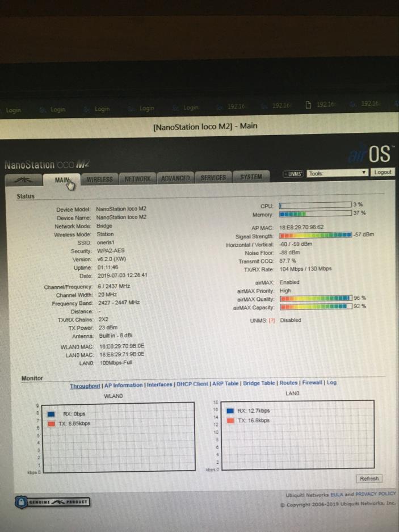Open the Routes link

coord(288,383)
